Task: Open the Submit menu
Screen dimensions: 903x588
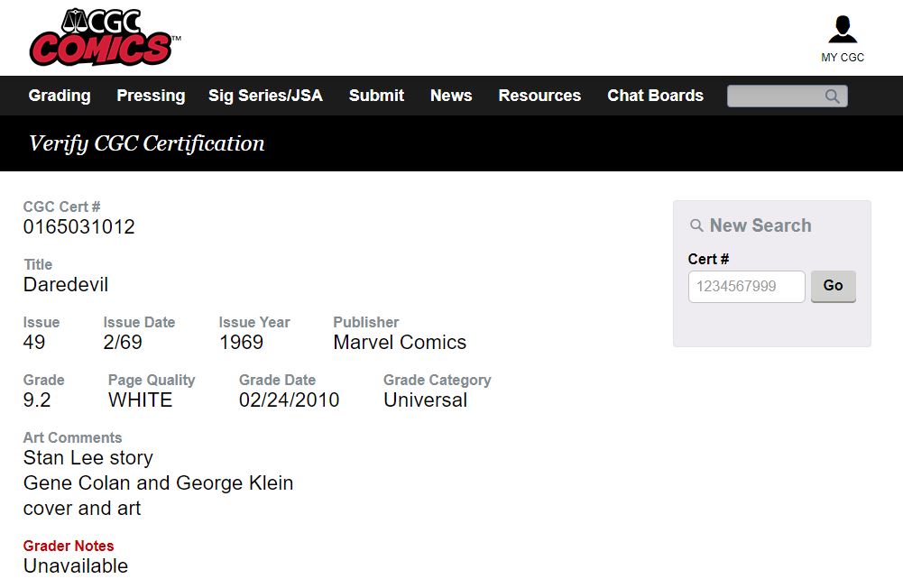Action: (377, 96)
